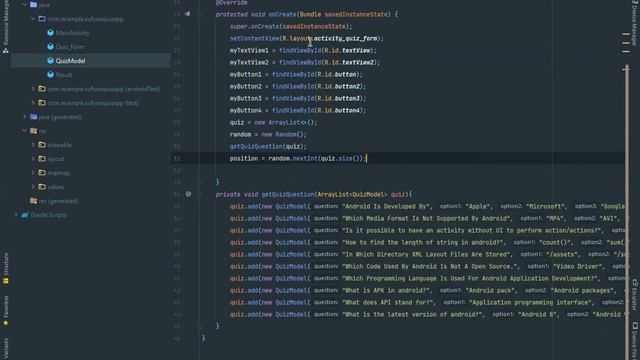This screenshot has height=360, width=640.
Task: Click the Quiz_Form class icon
Action: pyautogui.click(x=50, y=47)
